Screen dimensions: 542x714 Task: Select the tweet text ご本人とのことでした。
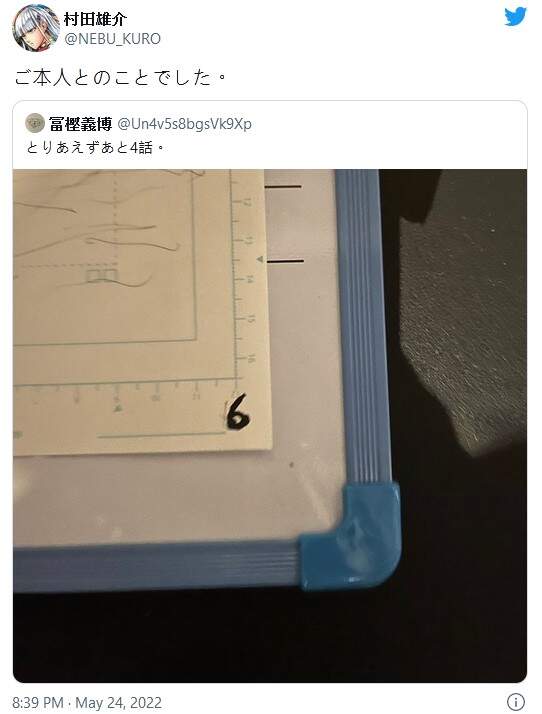coord(121,78)
